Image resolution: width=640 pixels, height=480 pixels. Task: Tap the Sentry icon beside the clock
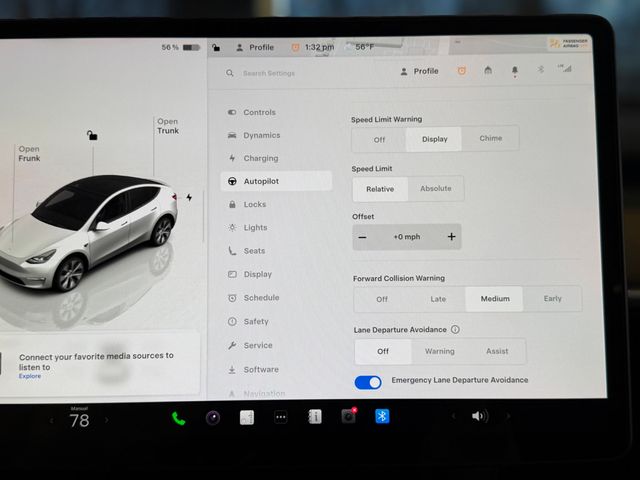pos(295,47)
